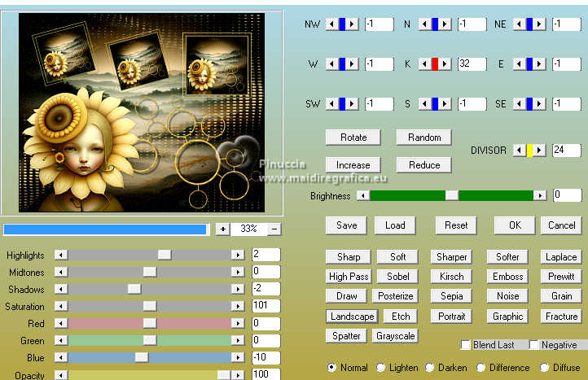Image resolution: width=588 pixels, height=380 pixels.
Task: Click the Increase button
Action: pos(353,165)
